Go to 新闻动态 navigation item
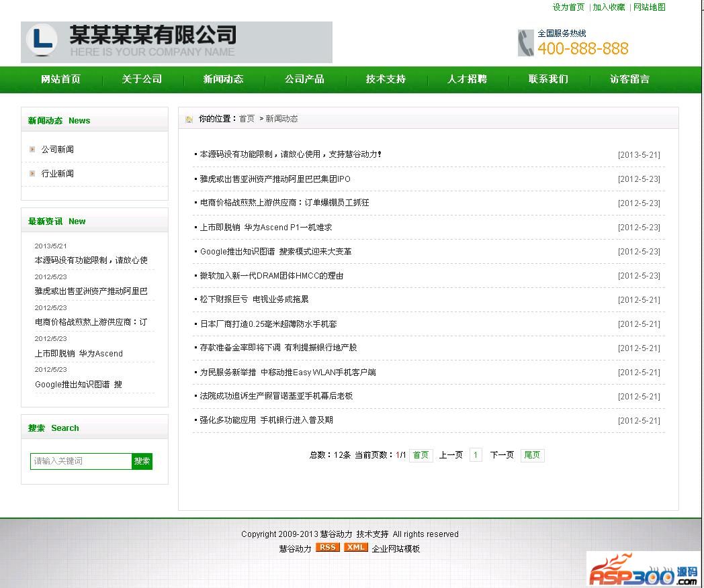This screenshot has height=588, width=704. pos(223,79)
